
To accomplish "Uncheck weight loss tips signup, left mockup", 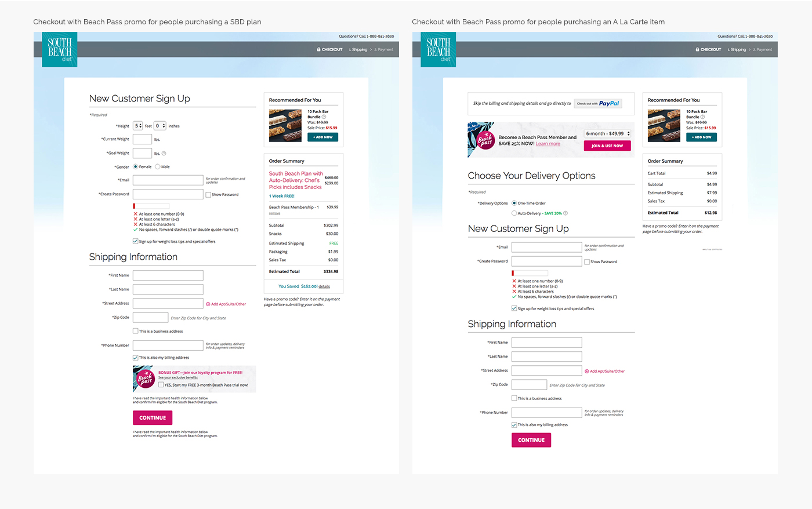I will tap(136, 241).
